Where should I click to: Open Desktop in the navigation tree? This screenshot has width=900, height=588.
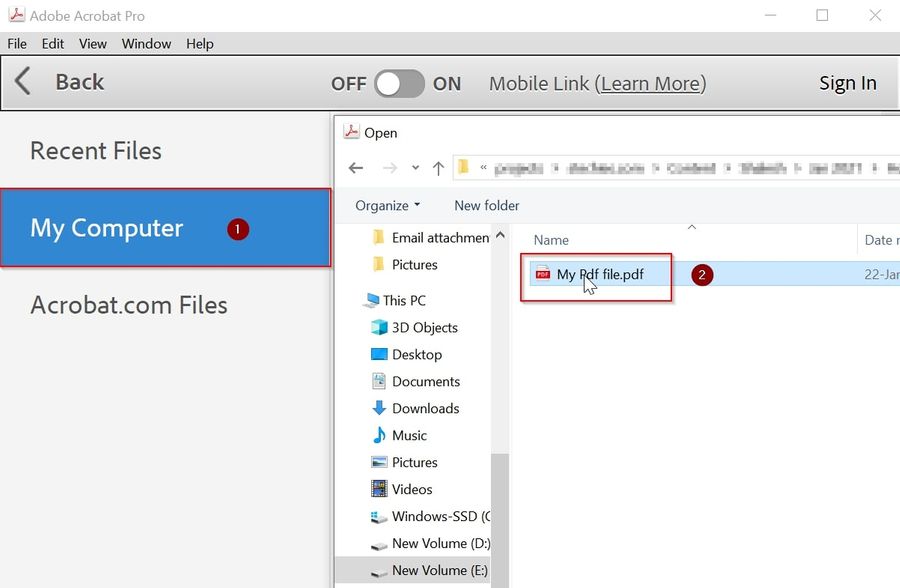click(x=417, y=355)
